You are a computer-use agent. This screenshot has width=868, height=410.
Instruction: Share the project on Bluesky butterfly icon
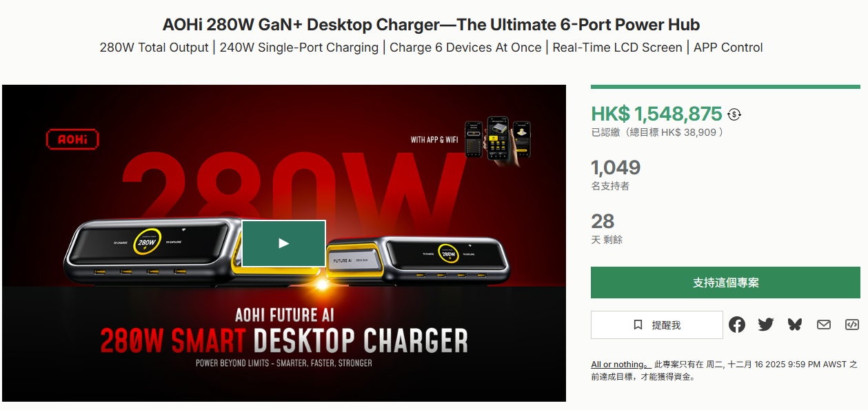[x=795, y=325]
